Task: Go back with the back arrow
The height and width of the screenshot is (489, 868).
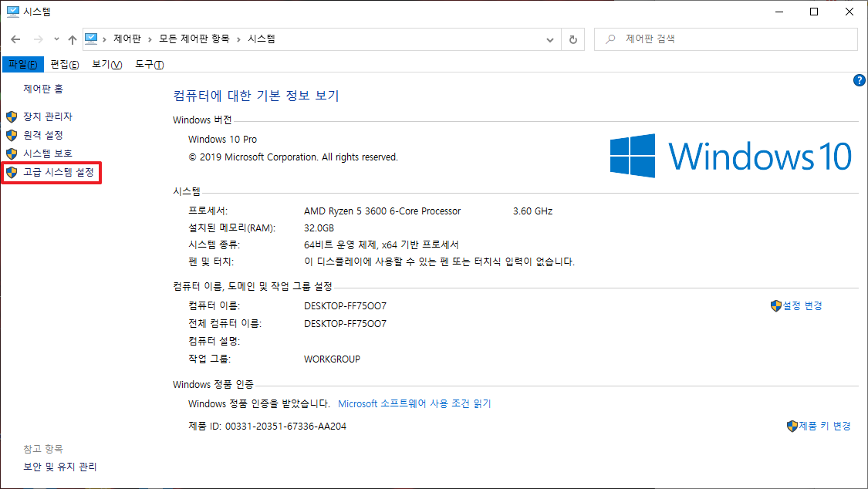Action: click(15, 39)
